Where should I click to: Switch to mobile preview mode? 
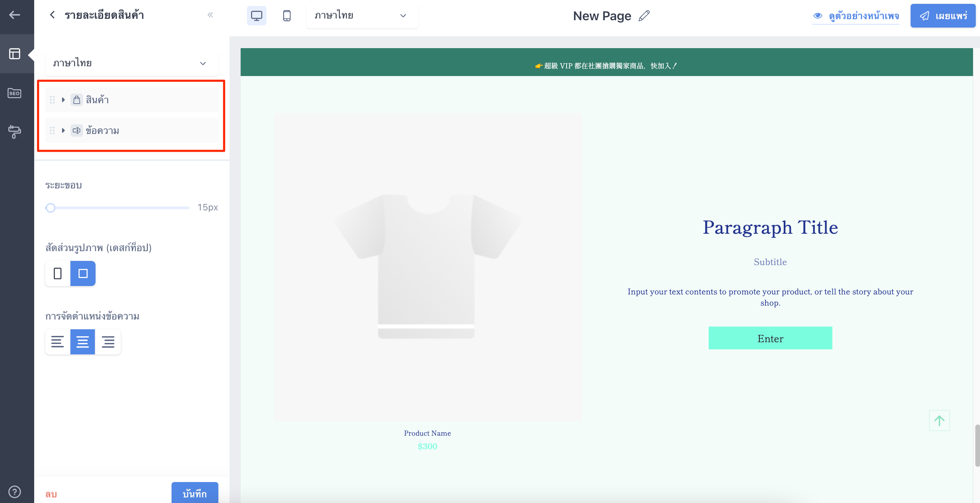pyautogui.click(x=287, y=16)
